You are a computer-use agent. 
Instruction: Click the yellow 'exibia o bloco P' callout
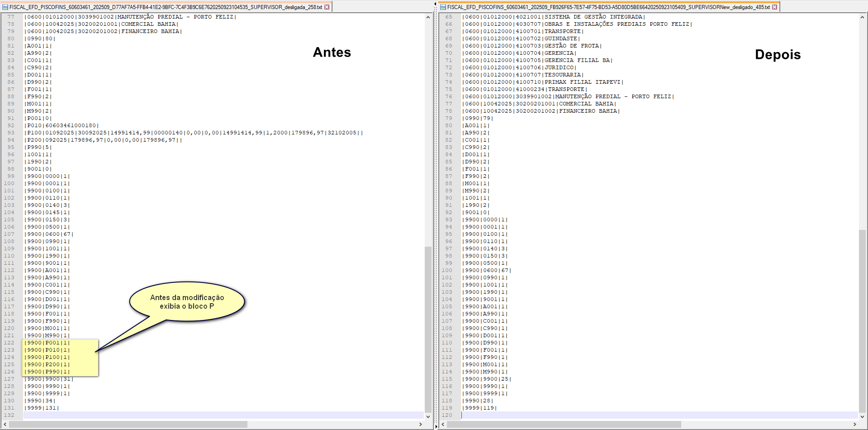click(x=187, y=302)
